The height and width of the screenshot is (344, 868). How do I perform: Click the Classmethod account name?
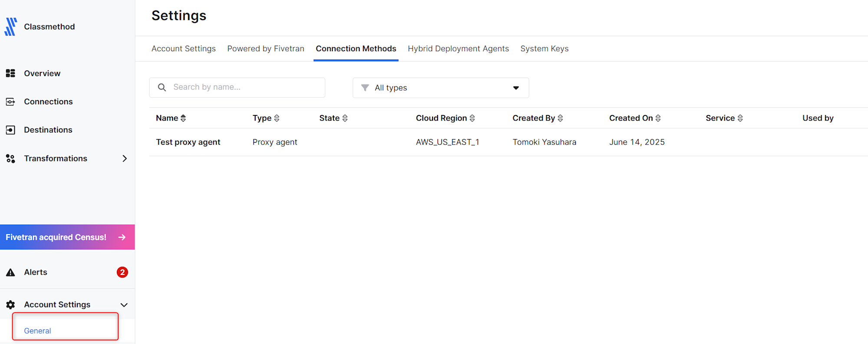49,26
